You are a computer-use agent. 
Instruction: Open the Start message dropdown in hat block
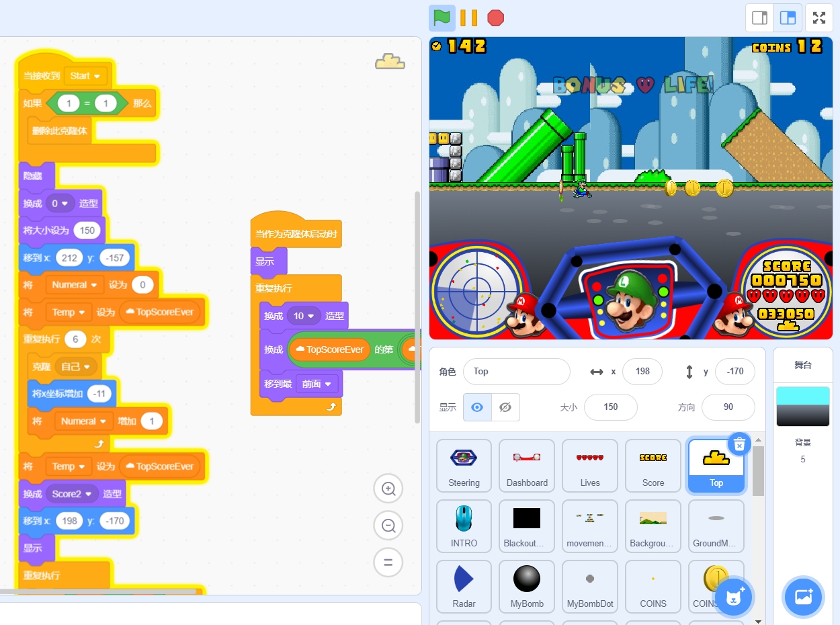pyautogui.click(x=86, y=76)
